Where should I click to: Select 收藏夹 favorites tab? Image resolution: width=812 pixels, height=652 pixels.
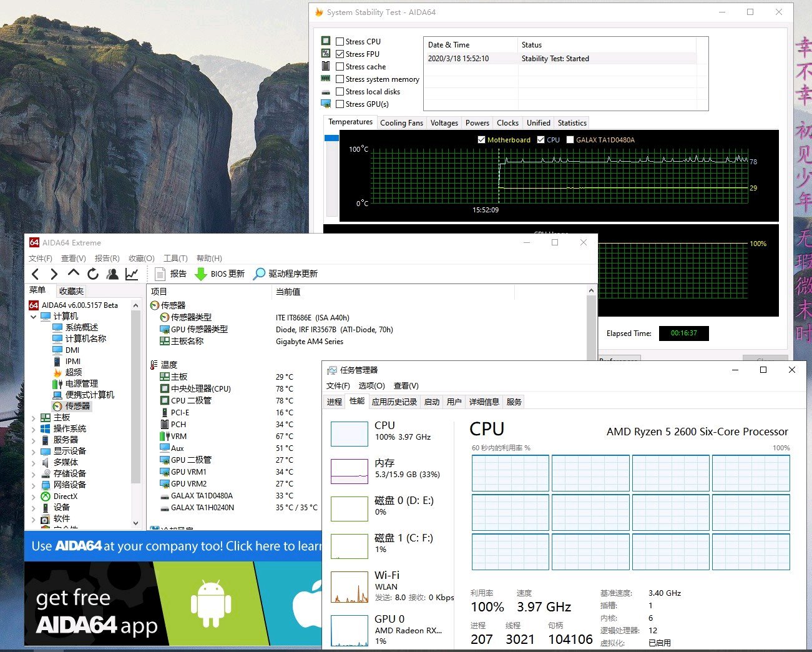[x=71, y=291]
